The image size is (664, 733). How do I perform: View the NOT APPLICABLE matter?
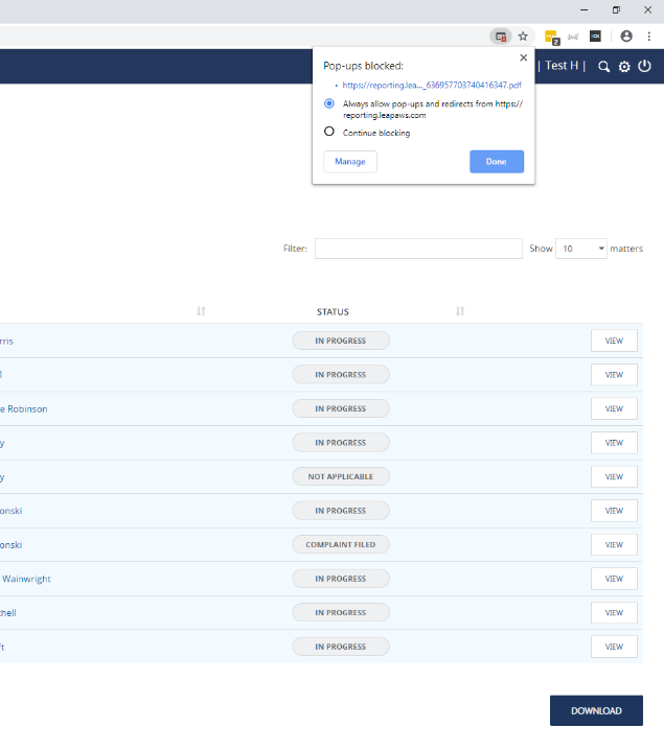[x=614, y=477]
